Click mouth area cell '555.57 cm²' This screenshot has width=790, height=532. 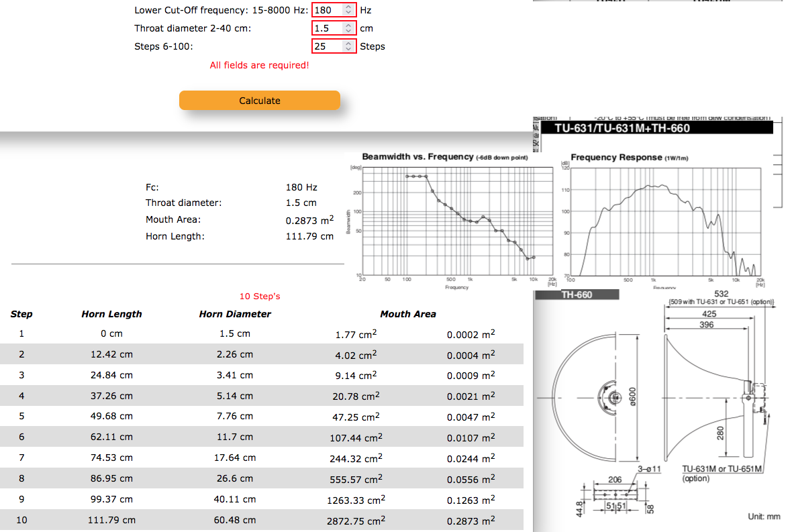pos(356,479)
